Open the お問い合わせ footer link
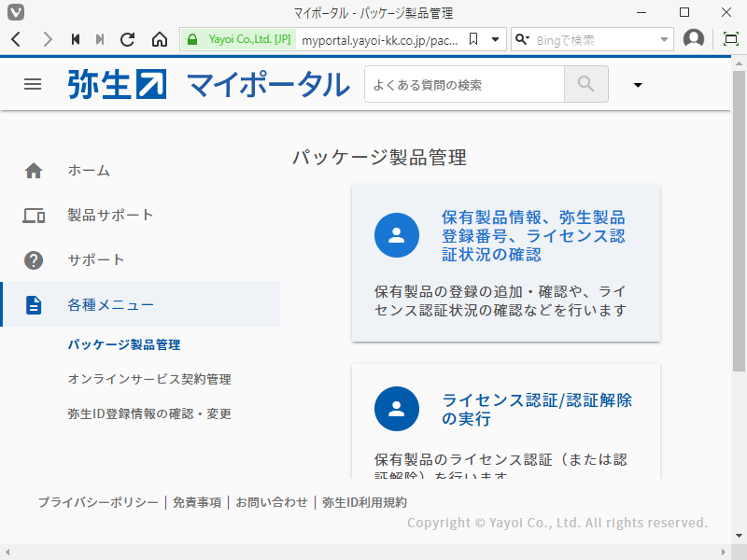 click(x=272, y=502)
